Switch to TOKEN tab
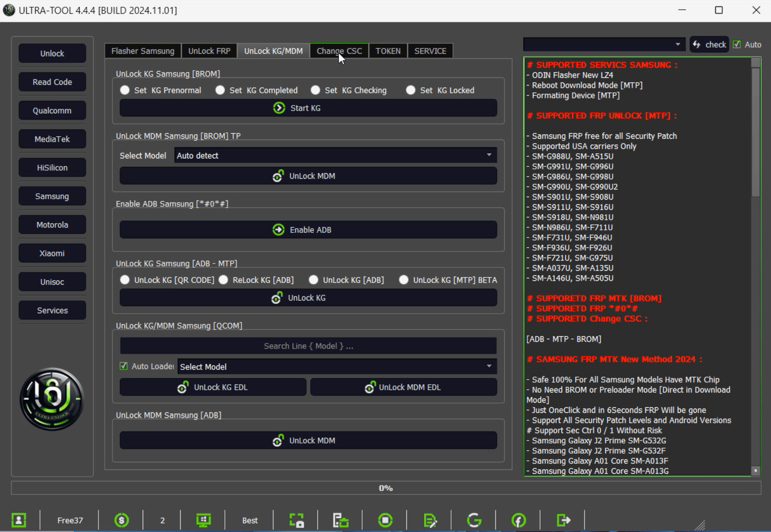The width and height of the screenshot is (771, 532). (388, 51)
